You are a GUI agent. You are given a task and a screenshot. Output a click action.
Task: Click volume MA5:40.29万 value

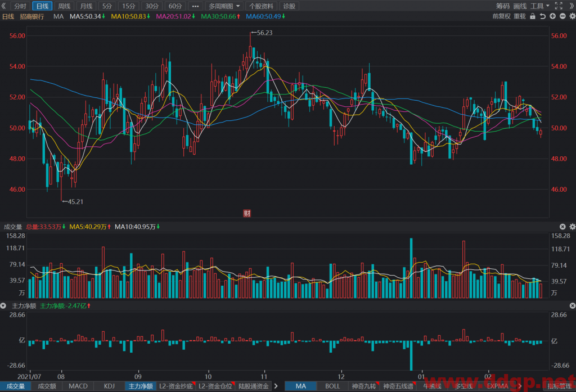tap(90, 227)
